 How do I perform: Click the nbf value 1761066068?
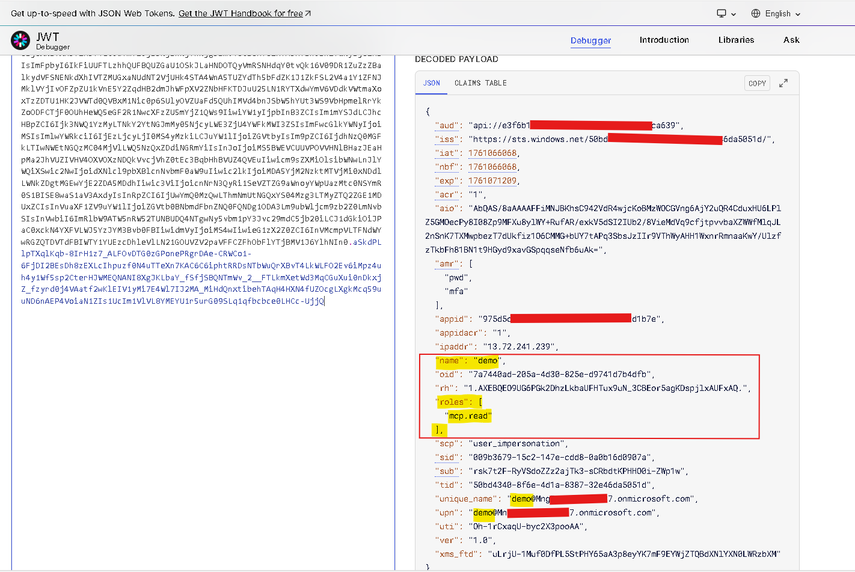492,167
